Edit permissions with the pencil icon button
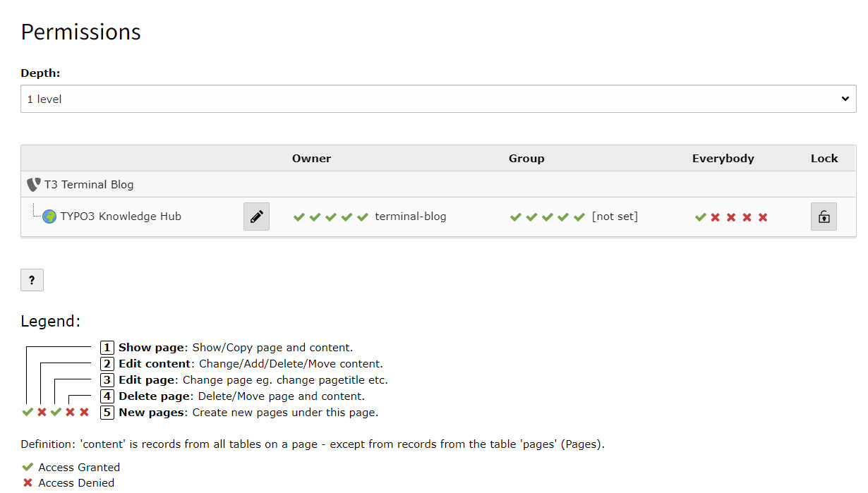 (257, 217)
